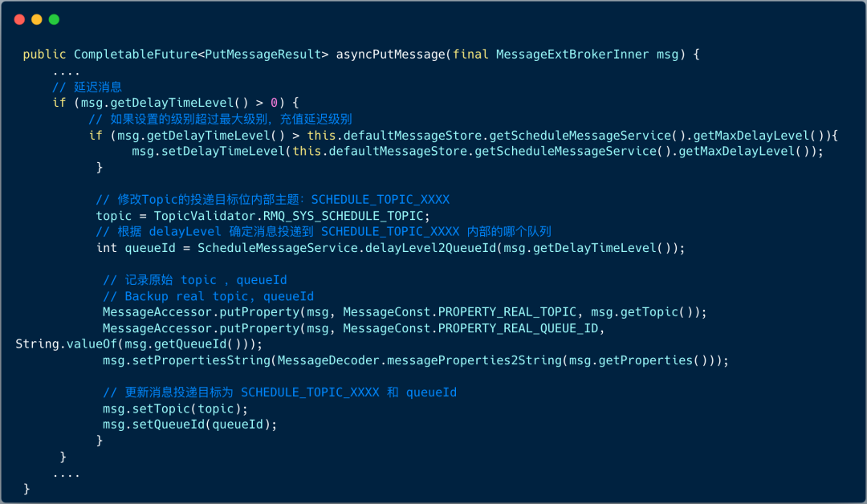Click the green maximize window button
The image size is (867, 504).
coord(55,19)
